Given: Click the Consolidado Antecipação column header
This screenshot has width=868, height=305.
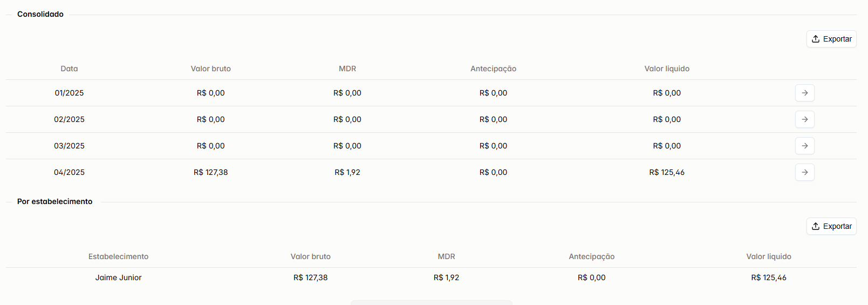Looking at the screenshot, I should (x=493, y=69).
